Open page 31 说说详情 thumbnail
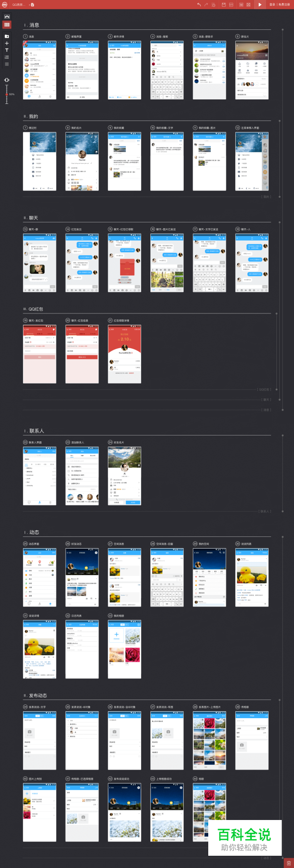The height and width of the screenshot is (868, 294). tap(40, 649)
